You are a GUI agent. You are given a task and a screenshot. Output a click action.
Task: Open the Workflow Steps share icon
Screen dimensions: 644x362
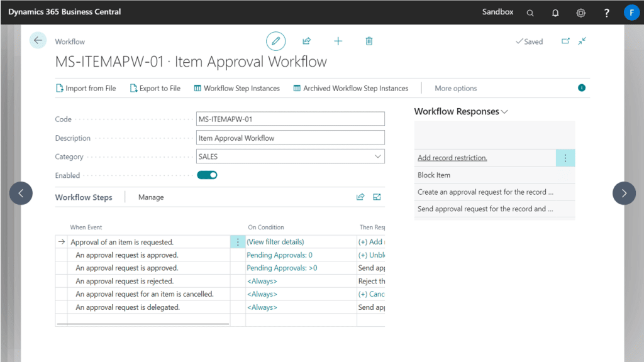tap(360, 197)
